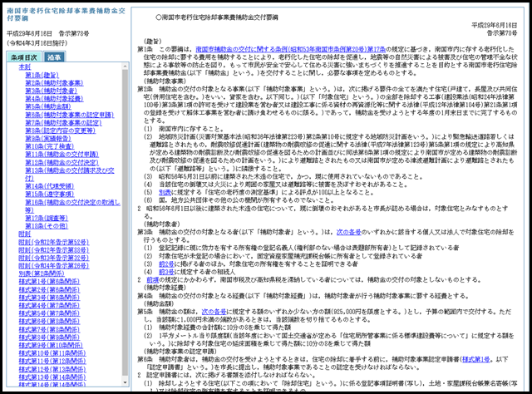
Task: Jump to 第1条(趣旨) in the sidebar
Action: (42, 75)
